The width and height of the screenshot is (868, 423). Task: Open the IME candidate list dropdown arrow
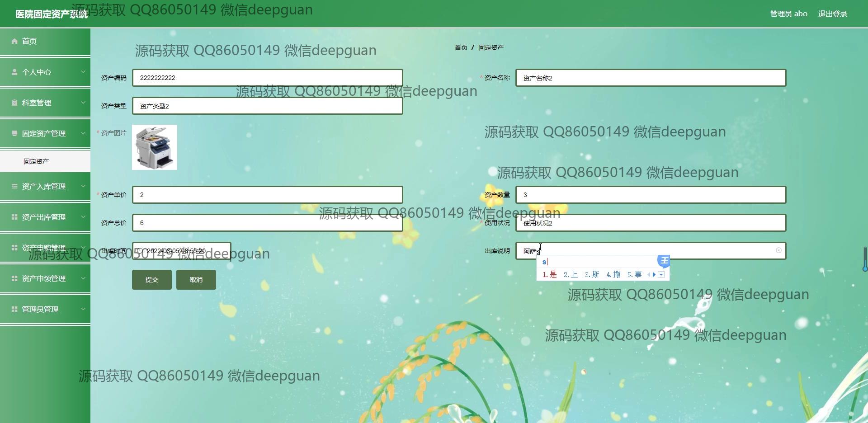[661, 275]
